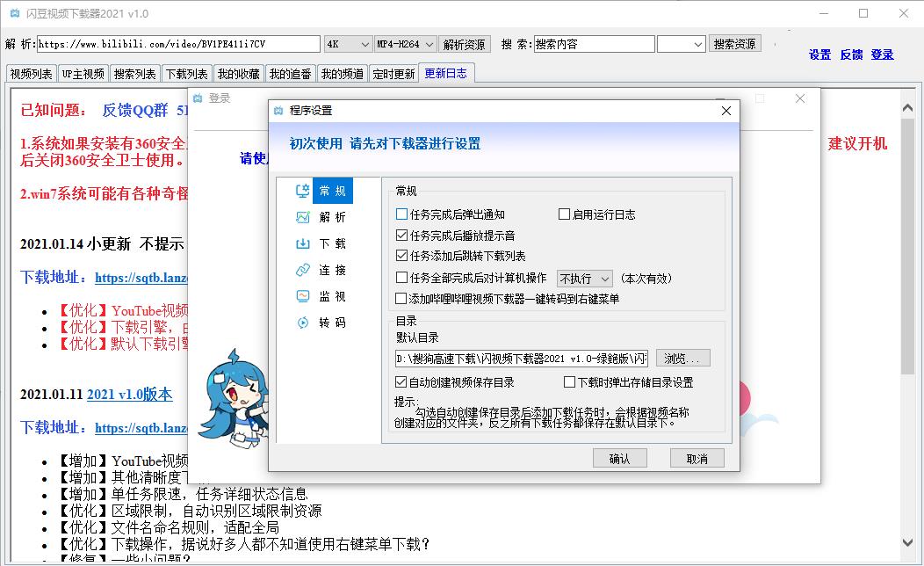This screenshot has height=566, width=924.
Task: Switch to 搜索列表 tab
Action: click(135, 74)
